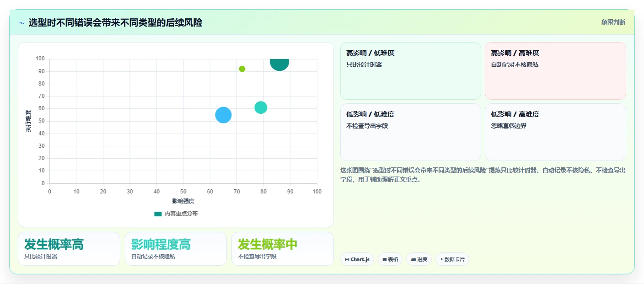The image size is (644, 284).
Task: Open the 高影响 / 高难度 quadrant card
Action: point(555,71)
